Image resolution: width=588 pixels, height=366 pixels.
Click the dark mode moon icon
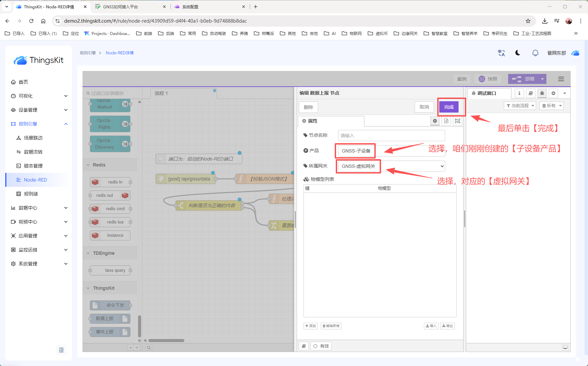[518, 53]
